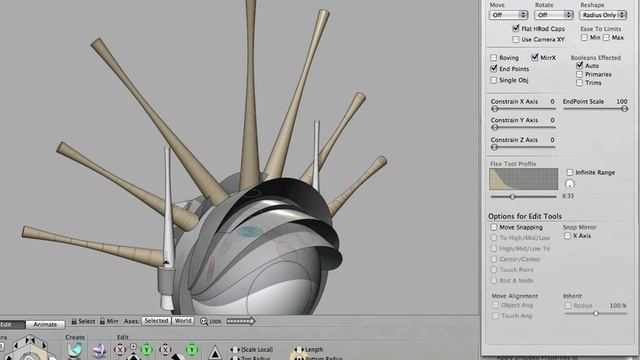Click the second green Y edit icon
The height and width of the screenshot is (360, 640).
(x=192, y=350)
